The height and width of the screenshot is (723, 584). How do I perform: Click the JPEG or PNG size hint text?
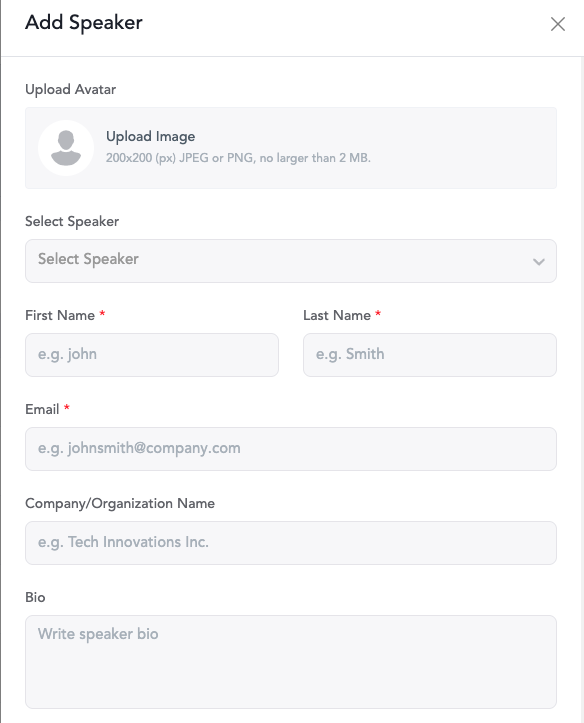tap(238, 158)
